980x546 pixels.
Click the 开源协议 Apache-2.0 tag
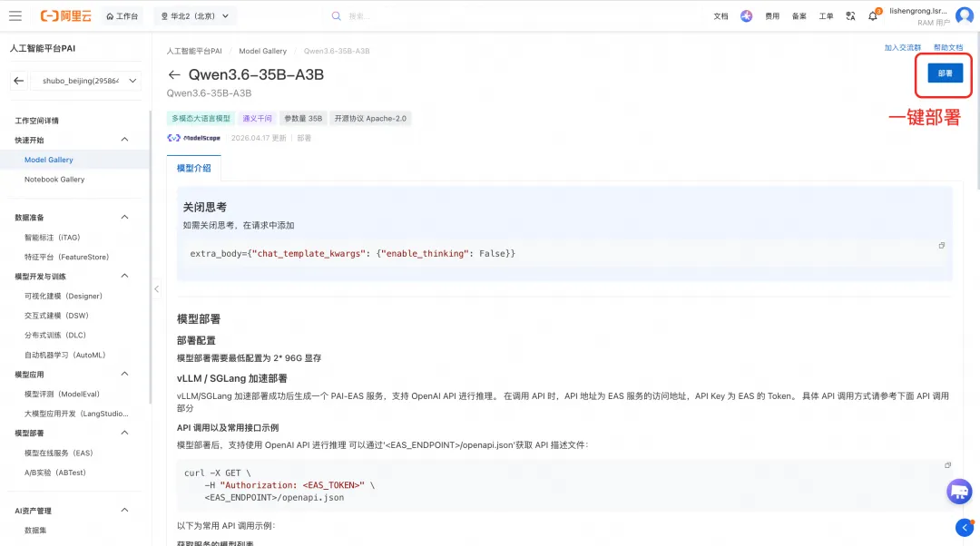[370, 119]
